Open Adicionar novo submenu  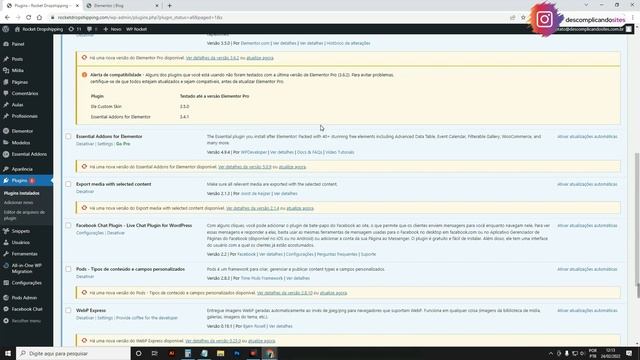18,203
